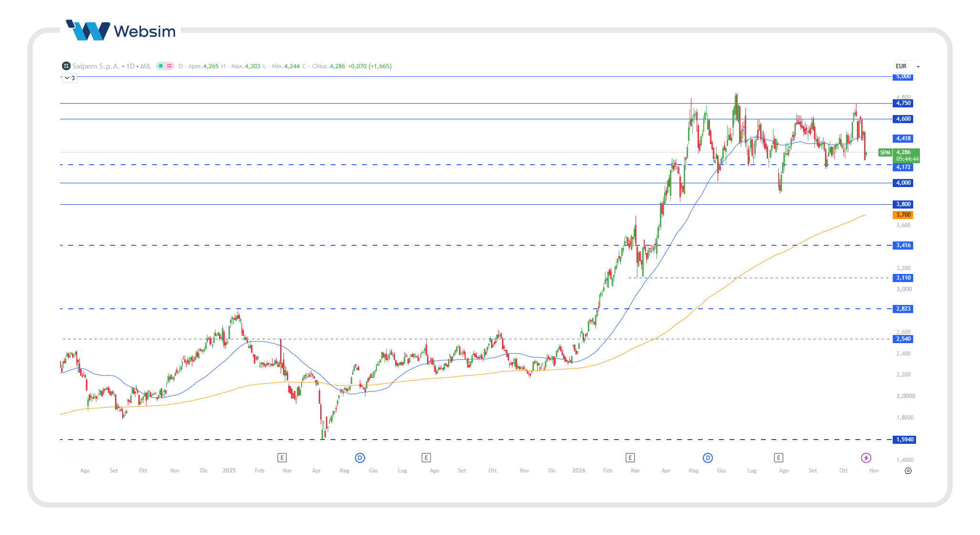Select the 4,172 dashed line label
Viewport: 980px width, 535px height.
(903, 167)
